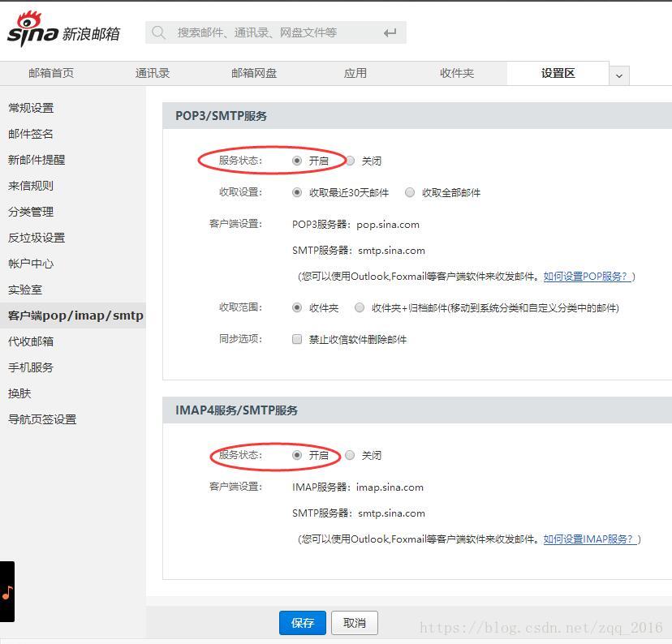Select 收件夹 fetch range radio

pos(297,307)
